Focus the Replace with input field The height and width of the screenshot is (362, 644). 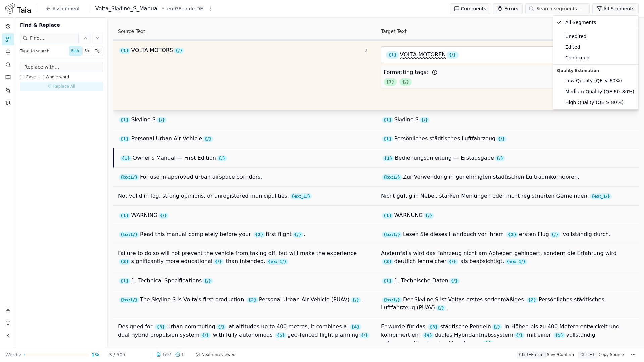61,67
